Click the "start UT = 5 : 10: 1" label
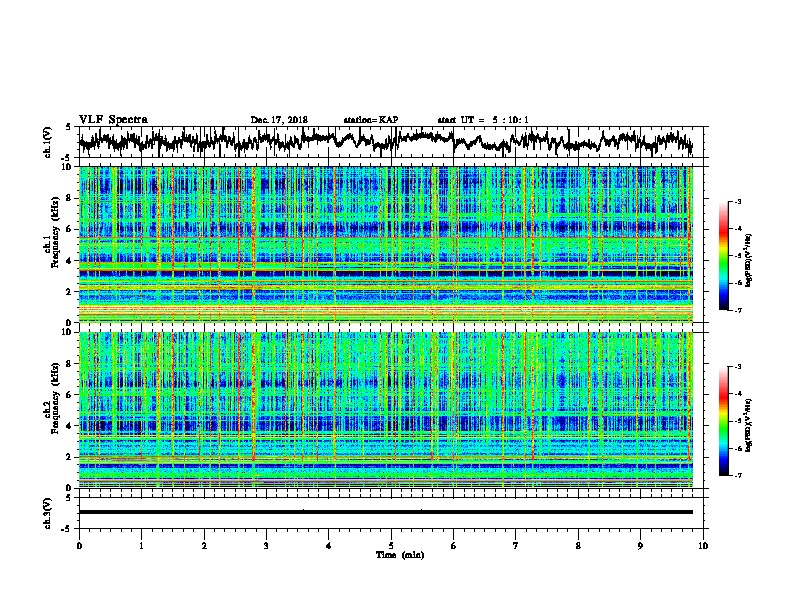This screenshot has width=792, height=612. 483,120
